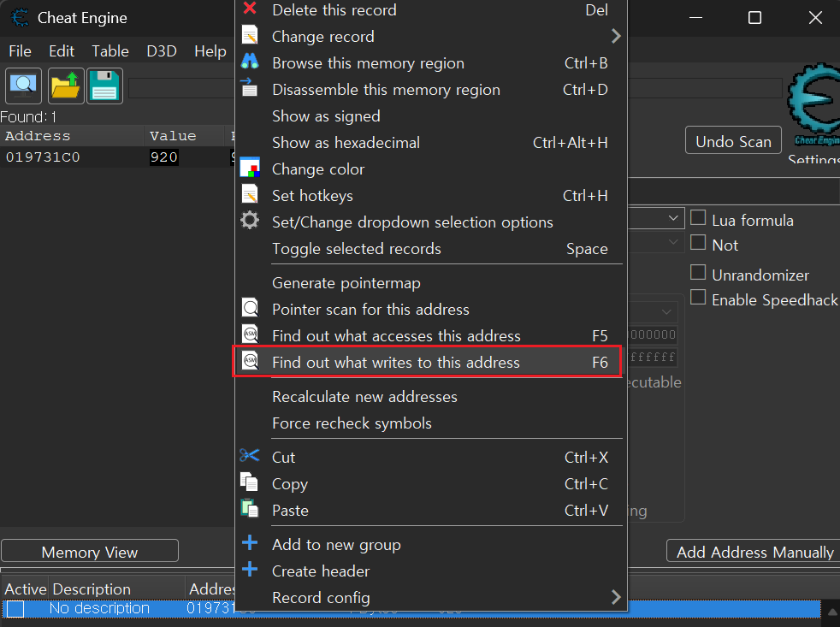
Task: Open the Table menu in menu bar
Action: [110, 51]
